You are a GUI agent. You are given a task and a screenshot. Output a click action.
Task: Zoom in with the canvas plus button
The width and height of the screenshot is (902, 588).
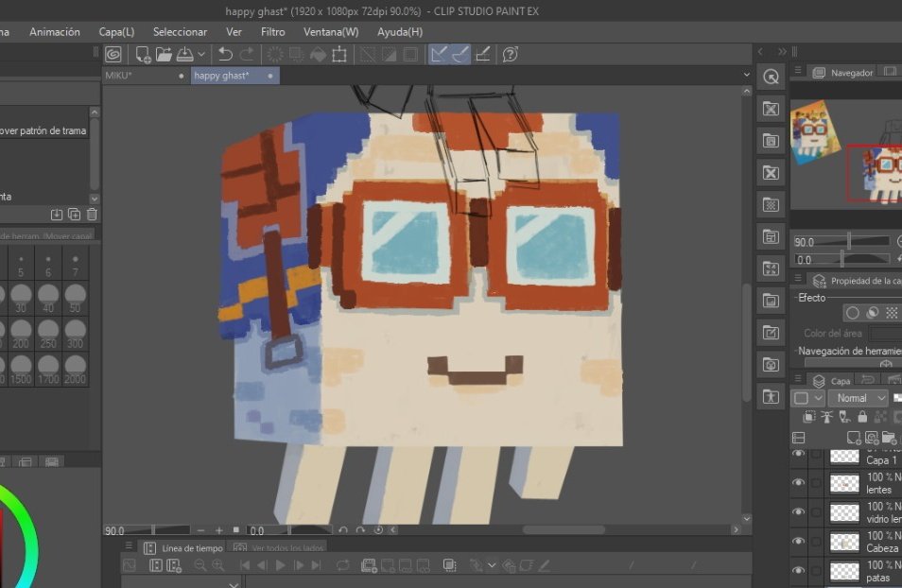tap(218, 530)
